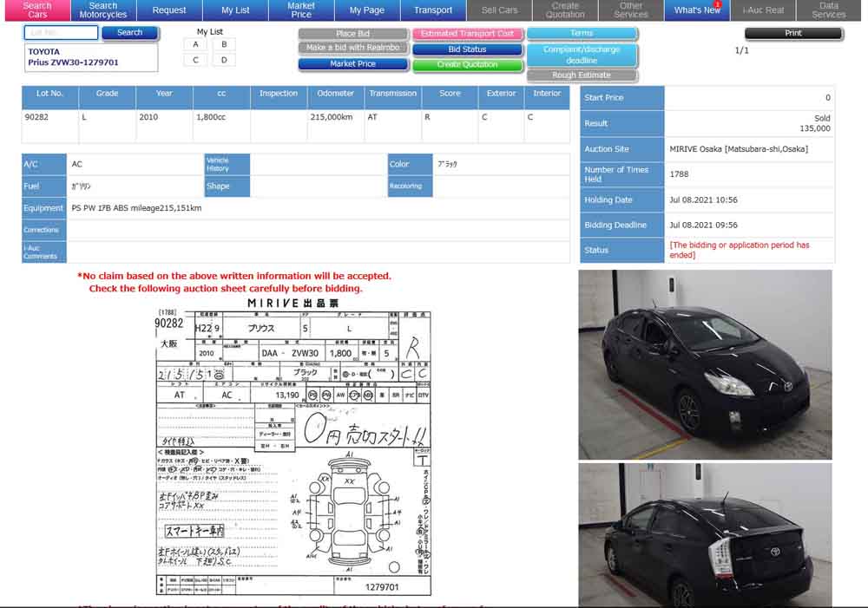Open the front view car photo
The height and width of the screenshot is (608, 868).
pos(705,364)
